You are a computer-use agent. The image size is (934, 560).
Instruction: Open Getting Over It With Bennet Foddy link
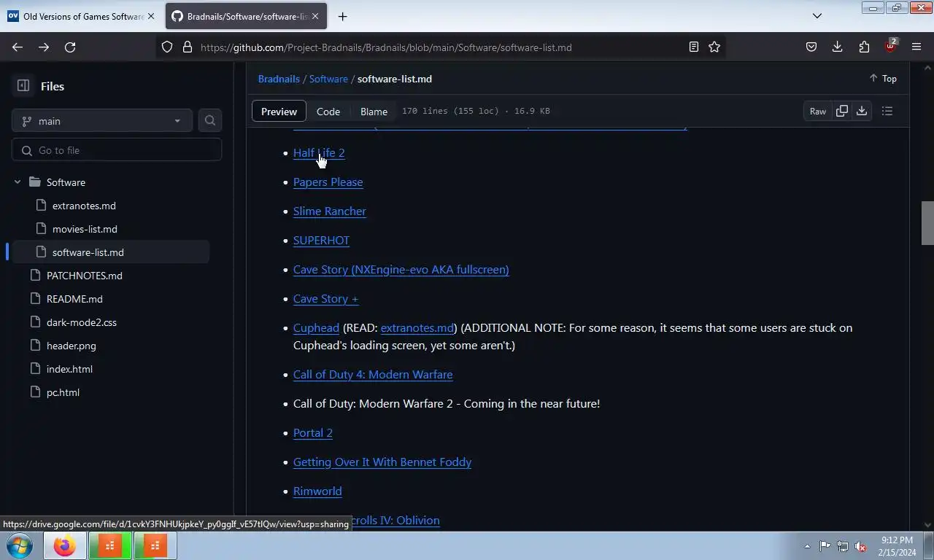382,462
